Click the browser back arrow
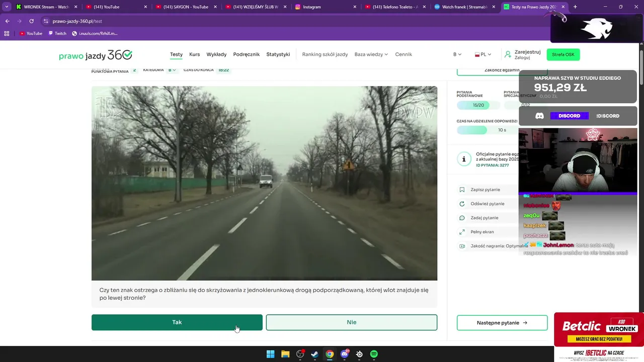644x362 pixels. (x=7, y=21)
